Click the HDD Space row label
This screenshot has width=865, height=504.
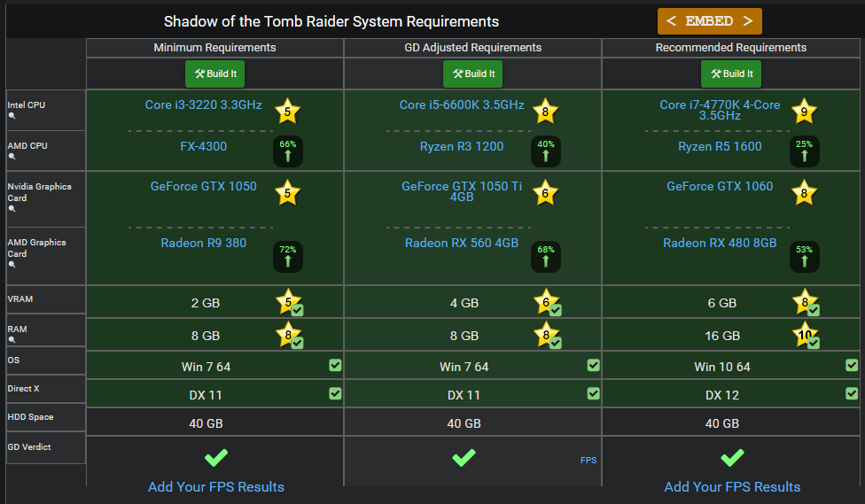point(30,417)
